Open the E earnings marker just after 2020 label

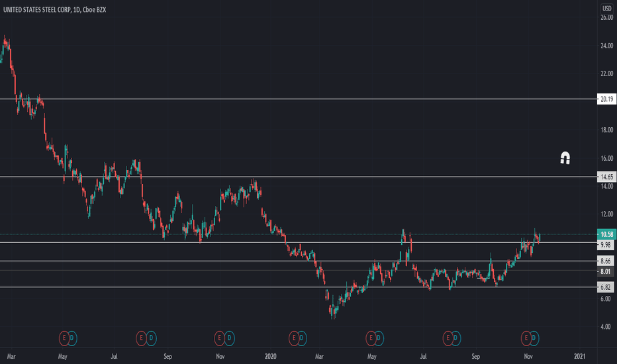pos(294,338)
